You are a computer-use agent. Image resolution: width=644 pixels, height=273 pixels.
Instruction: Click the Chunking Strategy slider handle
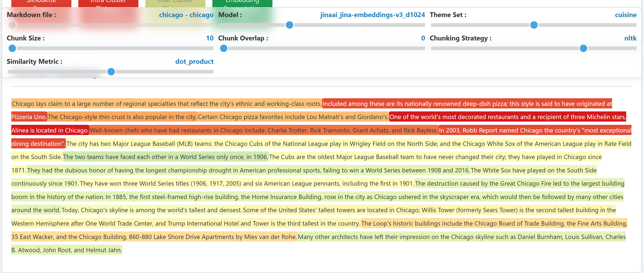coord(583,48)
